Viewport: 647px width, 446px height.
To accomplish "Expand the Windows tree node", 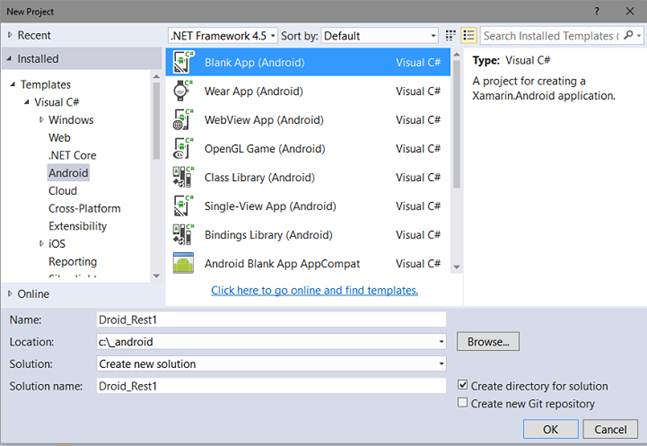I will click(42, 120).
